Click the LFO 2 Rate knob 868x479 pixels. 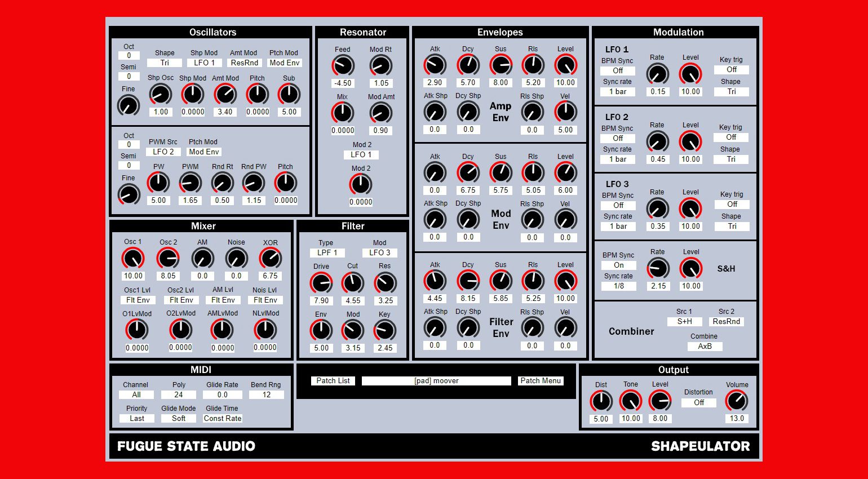(657, 141)
